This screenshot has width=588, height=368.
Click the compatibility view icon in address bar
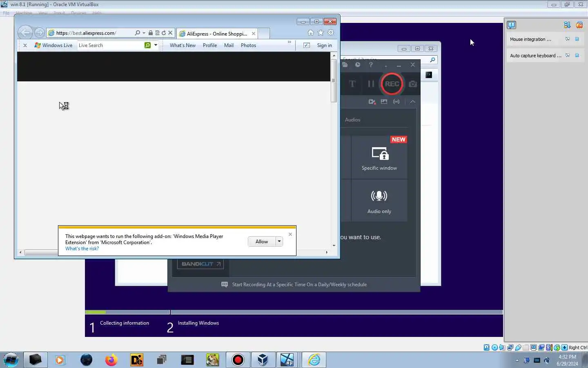pos(157,33)
